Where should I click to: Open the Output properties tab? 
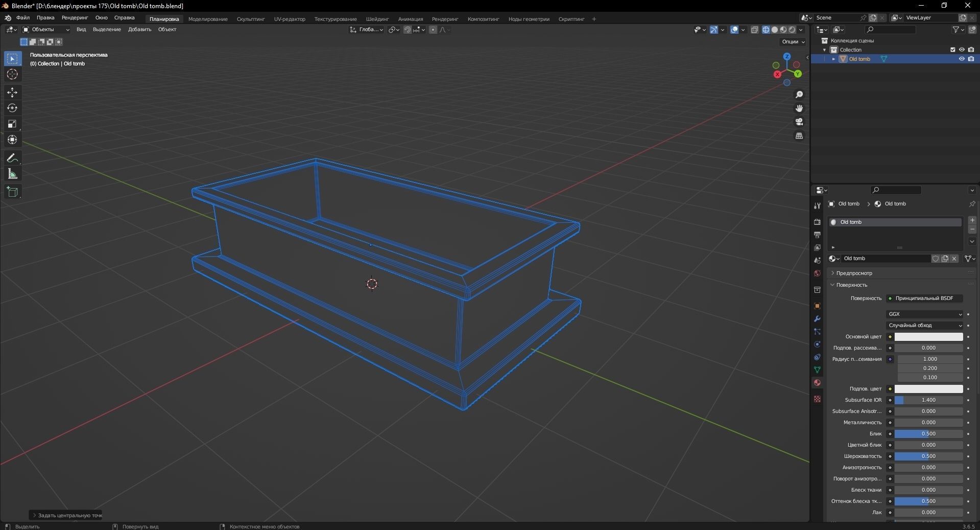point(817,235)
